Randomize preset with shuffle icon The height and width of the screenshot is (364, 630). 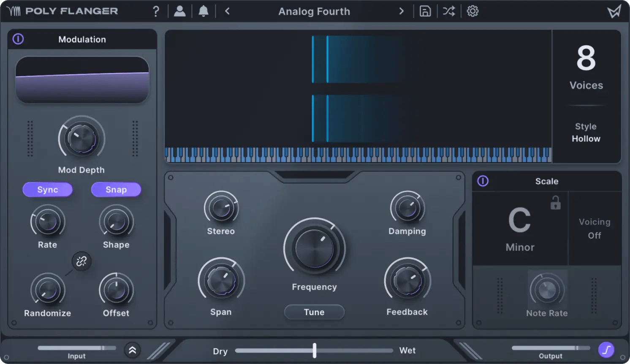pyautogui.click(x=449, y=11)
